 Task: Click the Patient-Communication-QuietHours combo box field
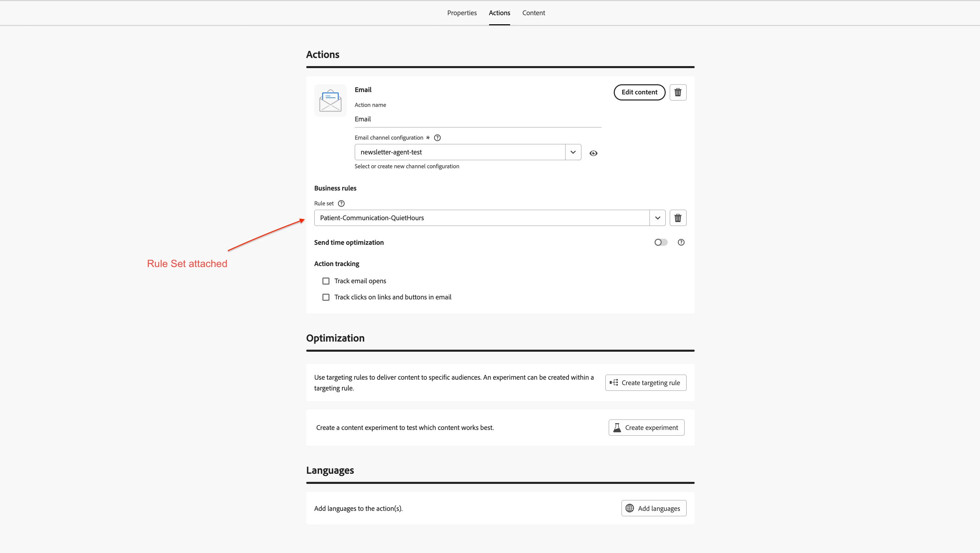click(481, 218)
